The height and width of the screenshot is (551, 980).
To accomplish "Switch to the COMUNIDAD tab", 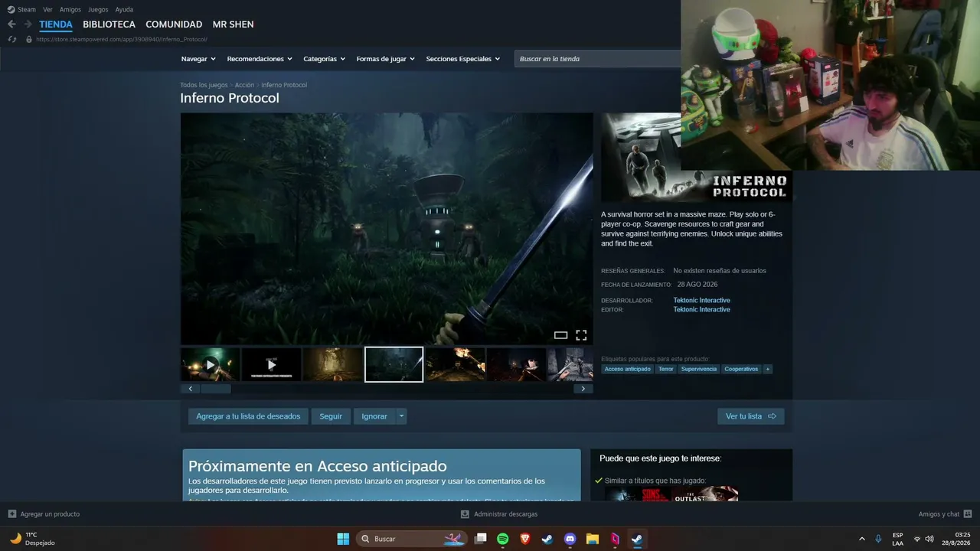I will (174, 24).
